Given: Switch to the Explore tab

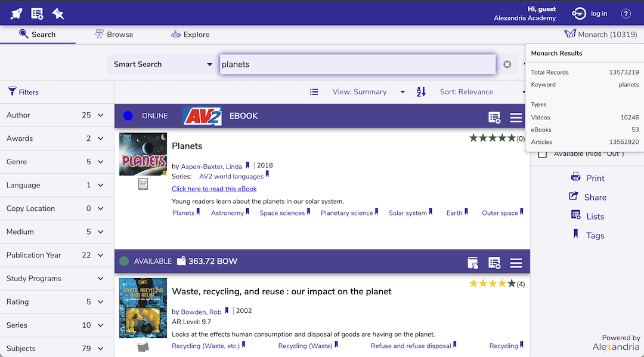Looking at the screenshot, I should coord(190,35).
